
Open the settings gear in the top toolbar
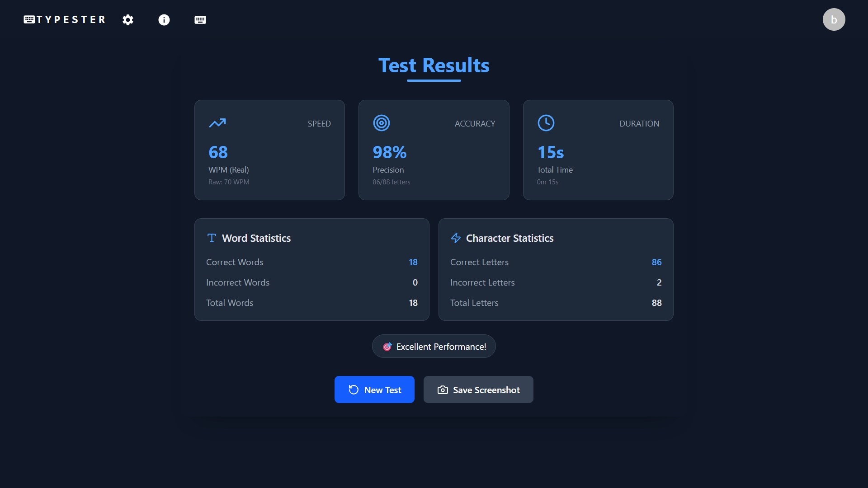coord(128,20)
